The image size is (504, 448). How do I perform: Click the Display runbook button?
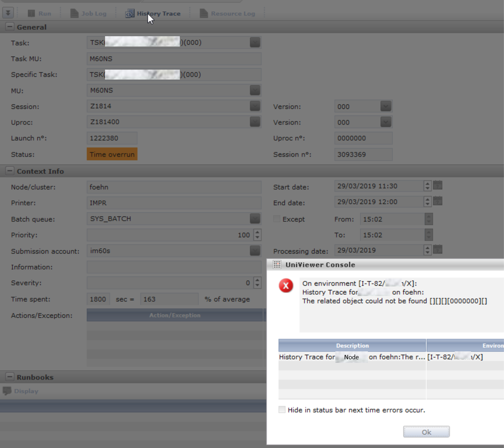pos(21,391)
